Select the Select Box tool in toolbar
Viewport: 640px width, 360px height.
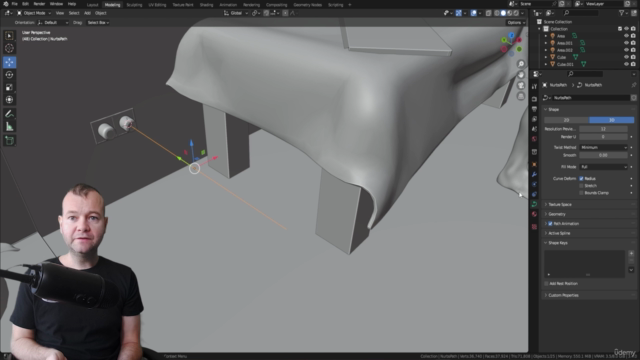[x=9, y=36]
